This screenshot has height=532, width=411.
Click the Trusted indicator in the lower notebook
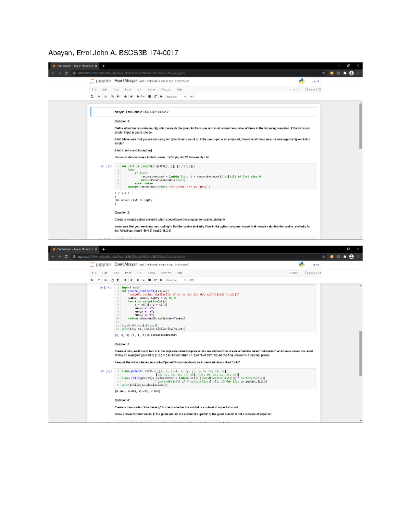point(293,273)
